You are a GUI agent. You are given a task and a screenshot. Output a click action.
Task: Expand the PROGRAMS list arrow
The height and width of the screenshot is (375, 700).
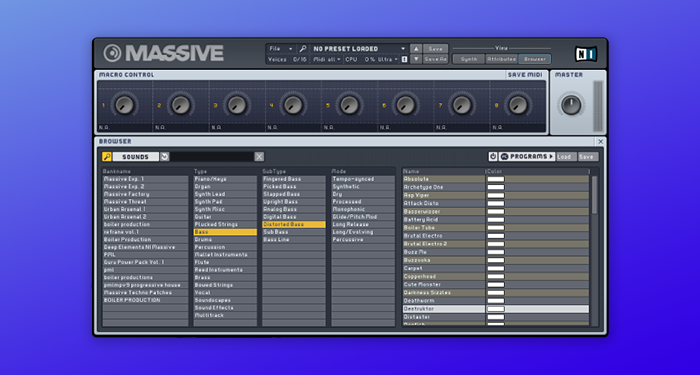(x=551, y=157)
